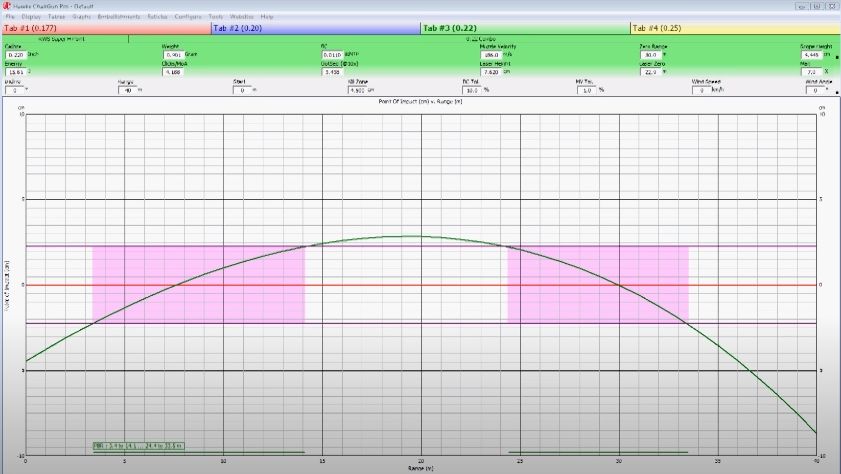Click the RWS Super H-Point projectile name field
The image size is (841, 474).
coord(65,39)
